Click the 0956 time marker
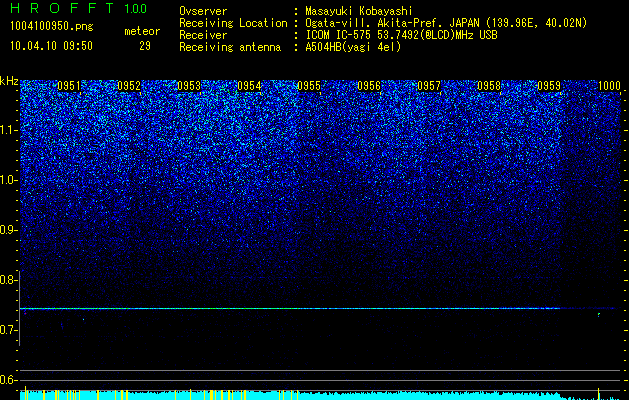 coord(369,86)
